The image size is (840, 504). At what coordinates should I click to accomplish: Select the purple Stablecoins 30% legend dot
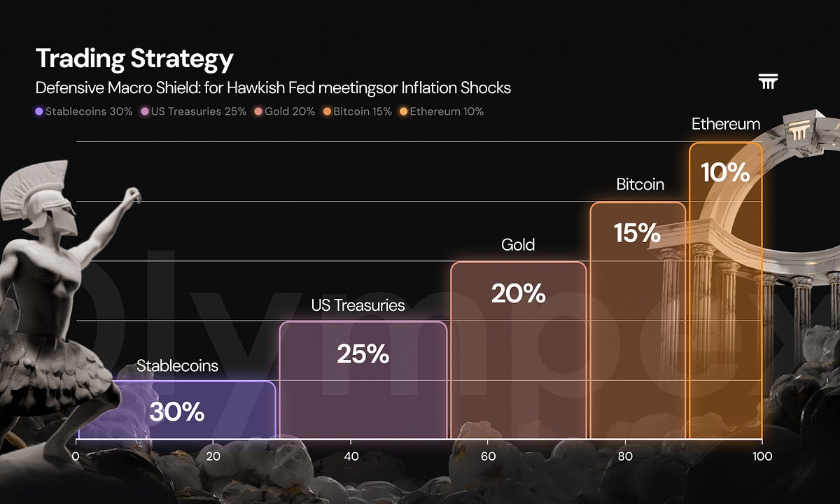pyautogui.click(x=39, y=111)
